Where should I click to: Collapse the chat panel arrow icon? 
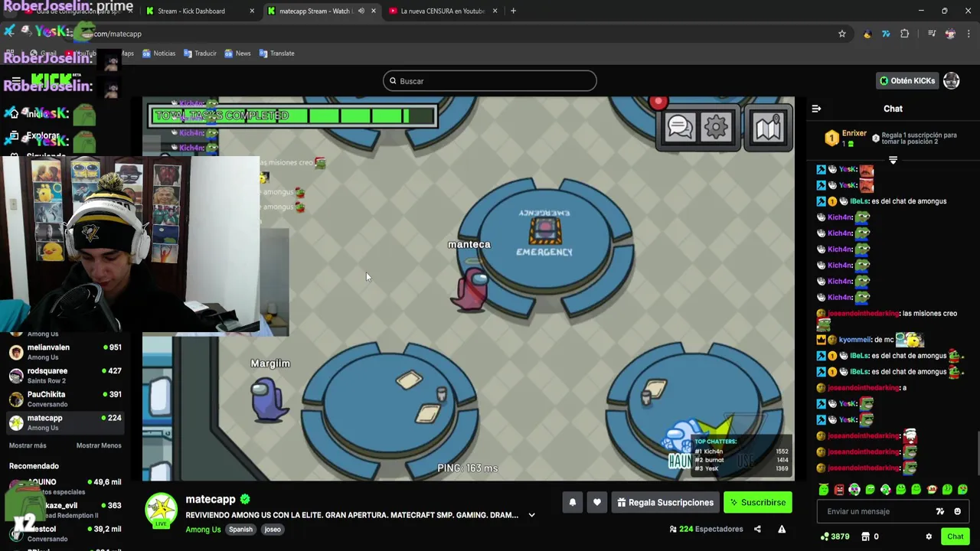point(816,109)
